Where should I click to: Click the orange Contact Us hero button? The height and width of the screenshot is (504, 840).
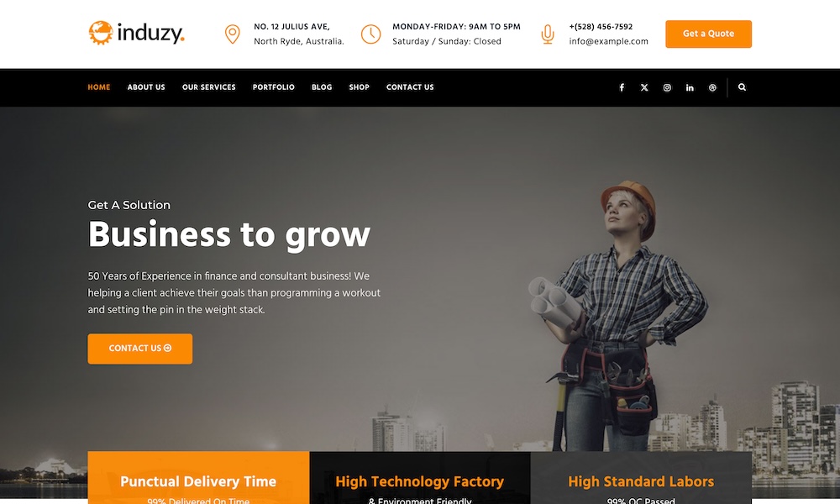coord(139,349)
